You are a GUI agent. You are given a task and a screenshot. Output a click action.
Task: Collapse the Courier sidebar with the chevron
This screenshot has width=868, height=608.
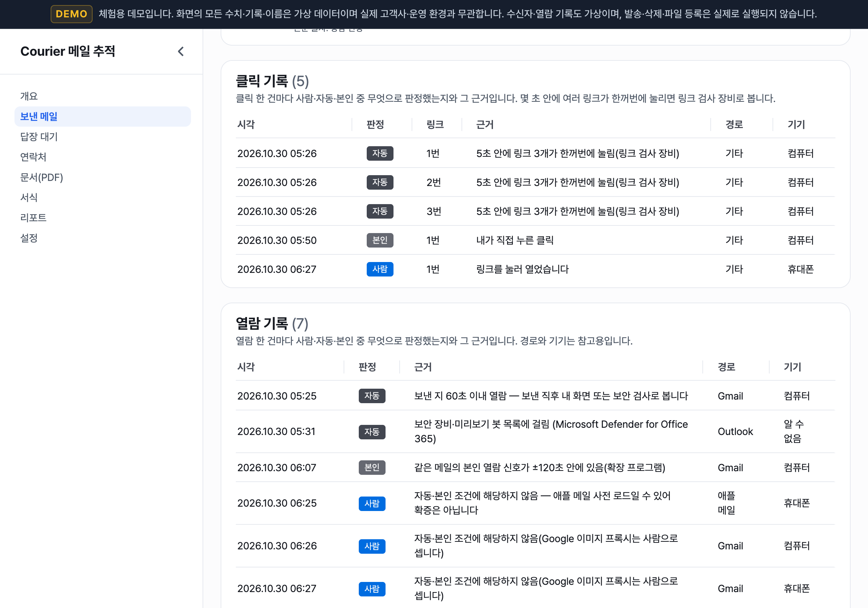point(181,51)
